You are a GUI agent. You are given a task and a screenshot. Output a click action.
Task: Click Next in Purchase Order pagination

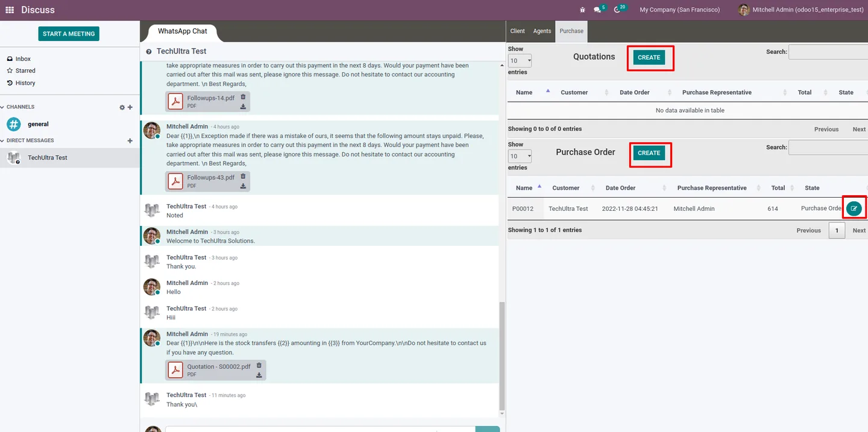click(x=859, y=230)
